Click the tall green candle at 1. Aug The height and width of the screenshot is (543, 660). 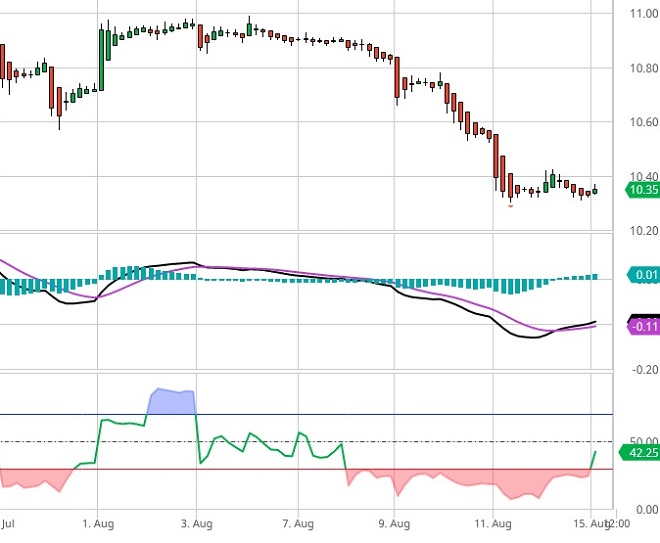click(101, 59)
